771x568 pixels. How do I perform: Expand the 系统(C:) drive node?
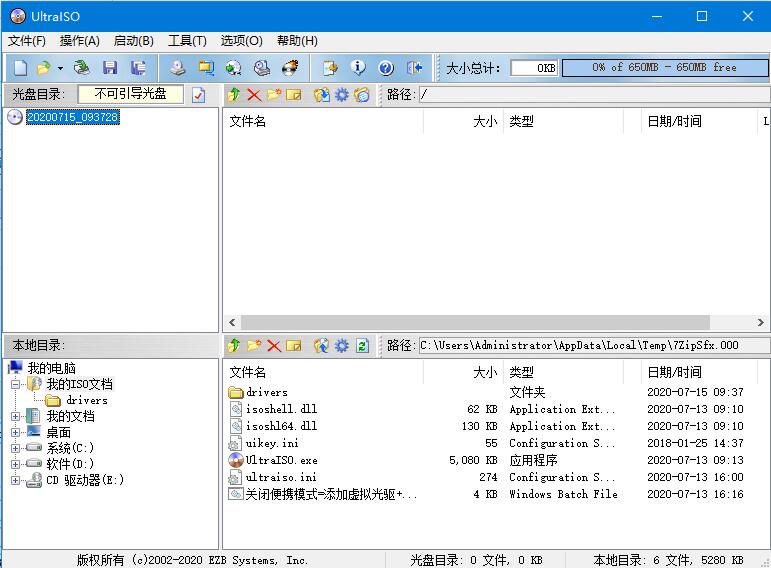coord(16,448)
